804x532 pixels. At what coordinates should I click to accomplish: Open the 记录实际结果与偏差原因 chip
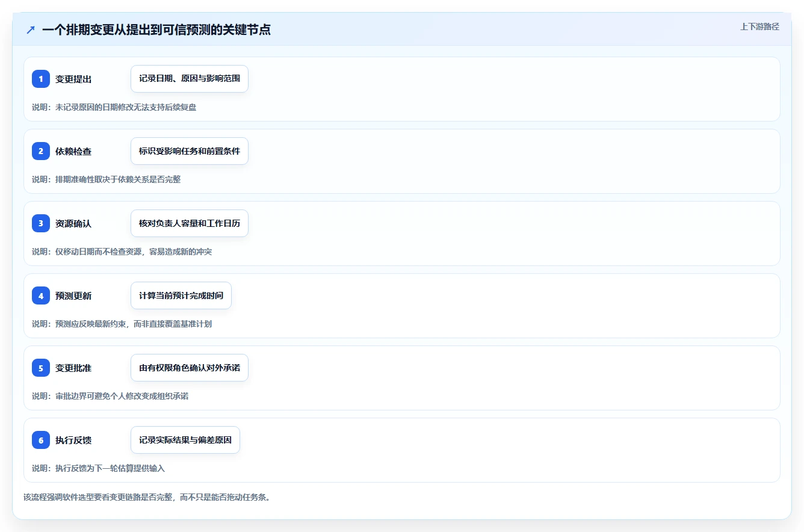pos(185,440)
